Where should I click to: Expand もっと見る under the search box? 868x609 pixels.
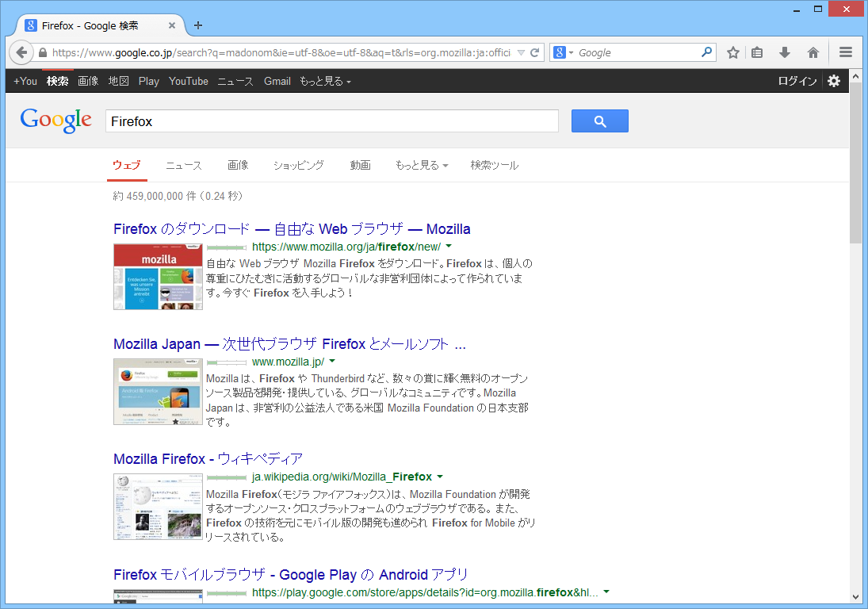tap(421, 165)
